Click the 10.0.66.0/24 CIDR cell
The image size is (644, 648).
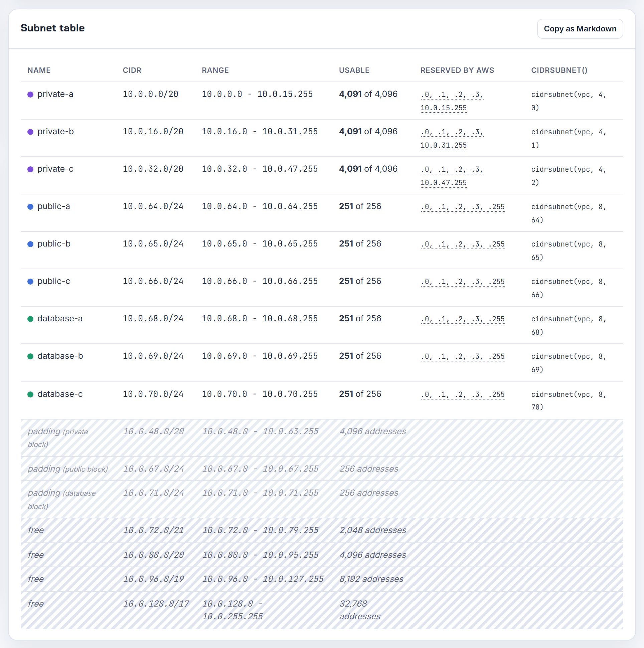(x=153, y=281)
